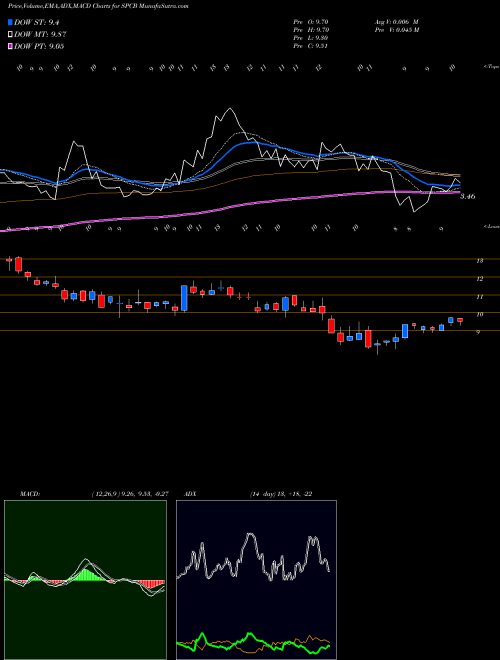The height and width of the screenshot is (660, 500).
Task: Select the 'DOW PT: 9.05' legend label
Action: [x=39, y=46]
